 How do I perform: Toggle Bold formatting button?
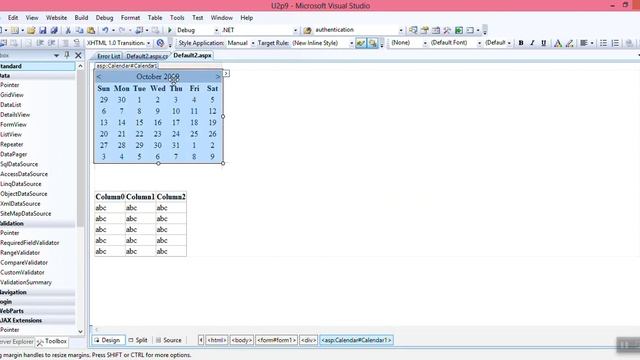pyautogui.click(x=521, y=43)
